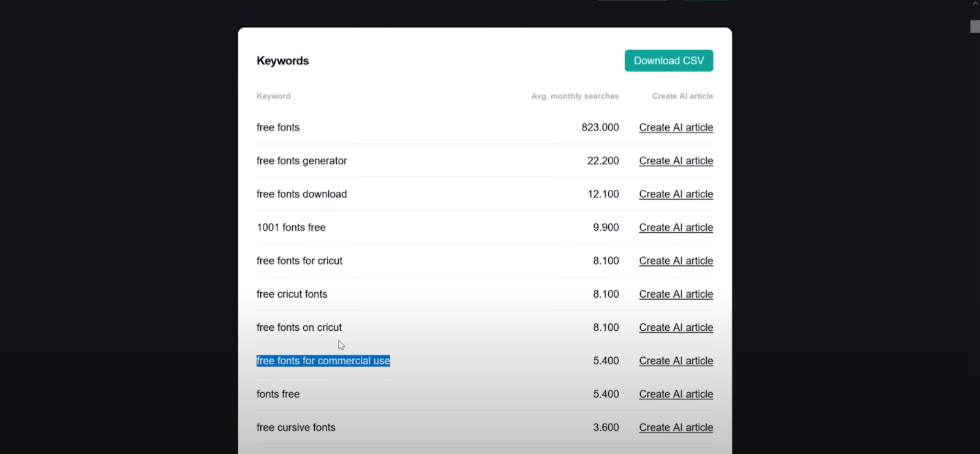Image resolution: width=980 pixels, height=454 pixels.
Task: Create AI article for 'free fonts for commercial use'
Action: 676,361
